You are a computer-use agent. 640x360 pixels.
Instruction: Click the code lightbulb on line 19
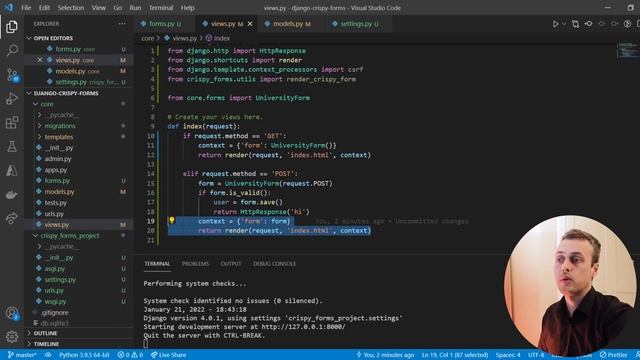click(x=172, y=220)
